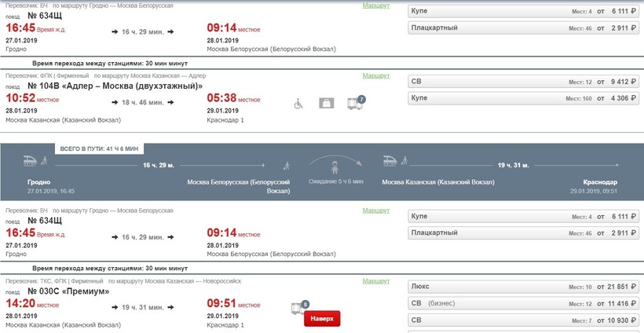Click the passenger-with-luggage icon above Москва Белорусская in summary bar
This screenshot has height=333, width=644.
coord(287,166)
